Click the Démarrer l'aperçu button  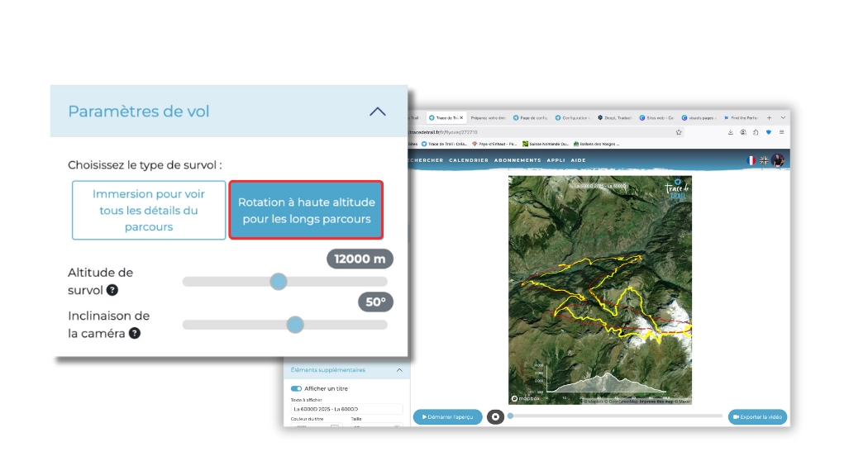[447, 417]
